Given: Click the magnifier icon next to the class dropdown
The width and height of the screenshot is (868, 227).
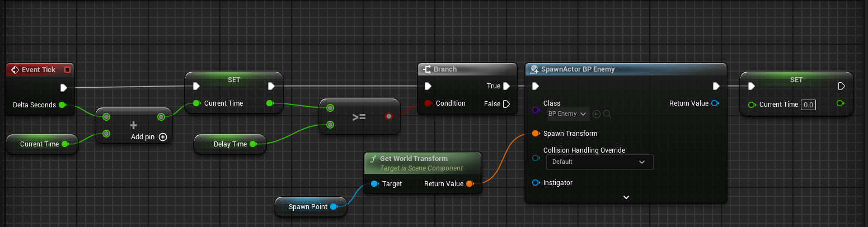Looking at the screenshot, I should 607,114.
